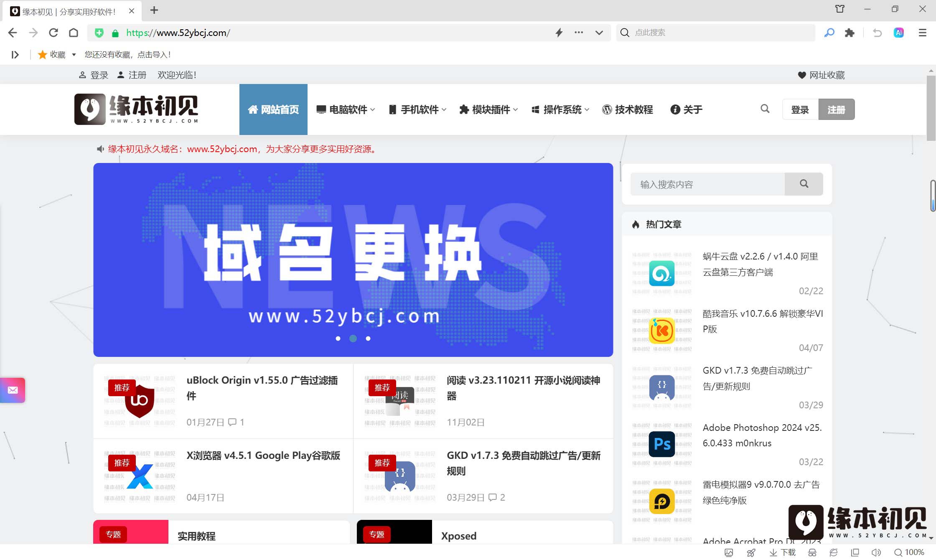This screenshot has width=936, height=560.
Task: Expand the address bar dropdown arrow
Action: 599,33
